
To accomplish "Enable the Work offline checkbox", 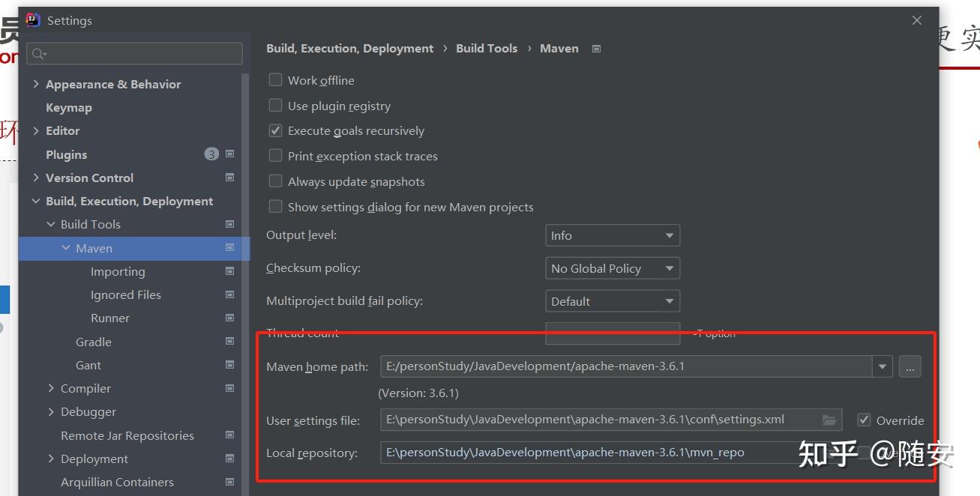I will pyautogui.click(x=276, y=80).
